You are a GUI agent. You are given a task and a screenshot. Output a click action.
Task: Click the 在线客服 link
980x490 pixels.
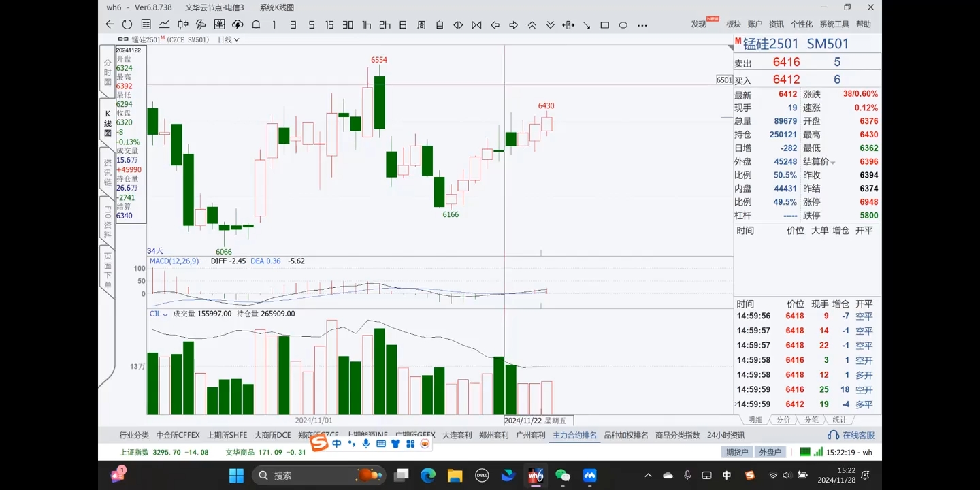click(x=852, y=435)
